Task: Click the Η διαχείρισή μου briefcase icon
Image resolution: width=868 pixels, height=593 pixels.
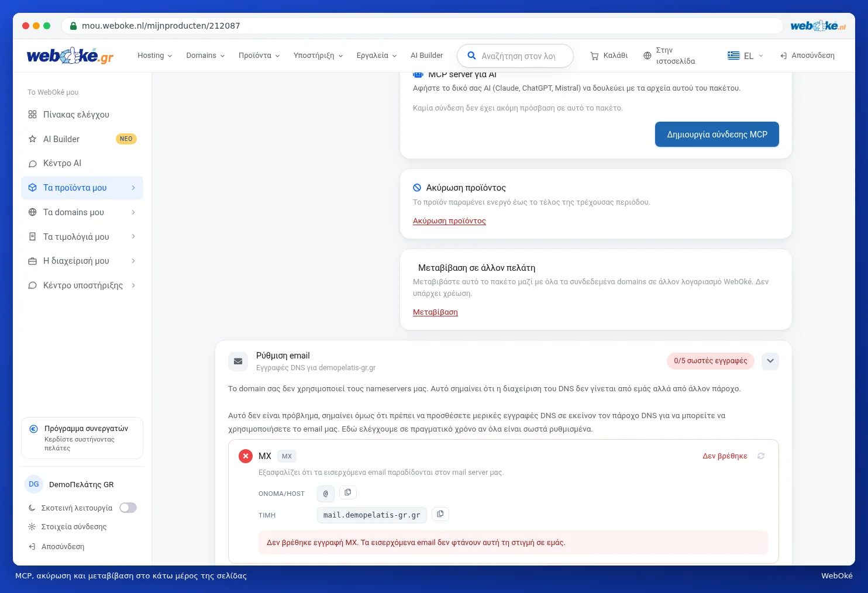Action: click(x=33, y=261)
